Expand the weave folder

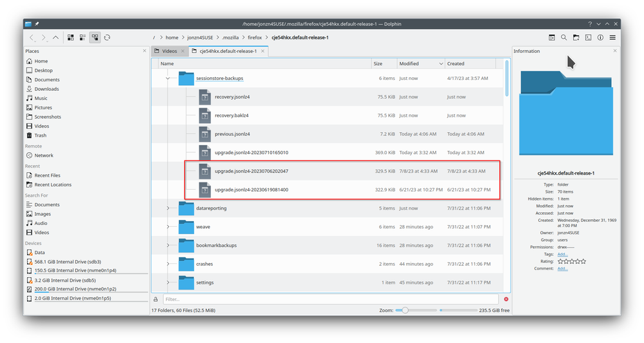click(168, 227)
